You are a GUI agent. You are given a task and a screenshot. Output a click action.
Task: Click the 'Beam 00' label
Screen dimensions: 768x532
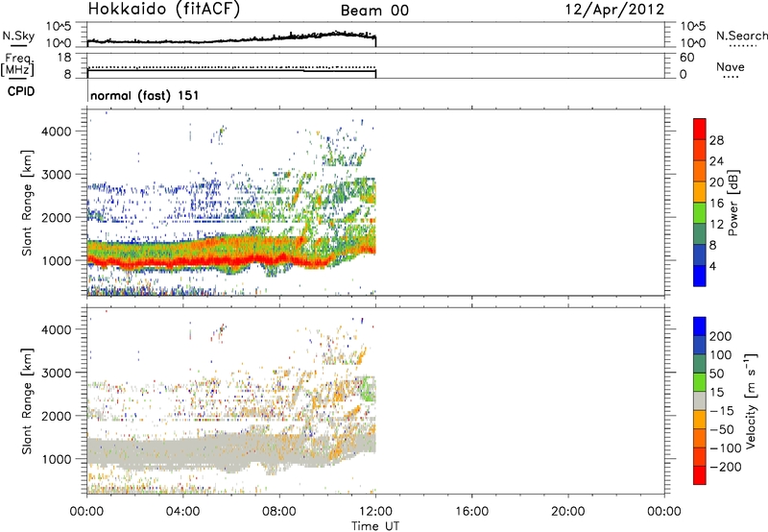pyautogui.click(x=374, y=11)
